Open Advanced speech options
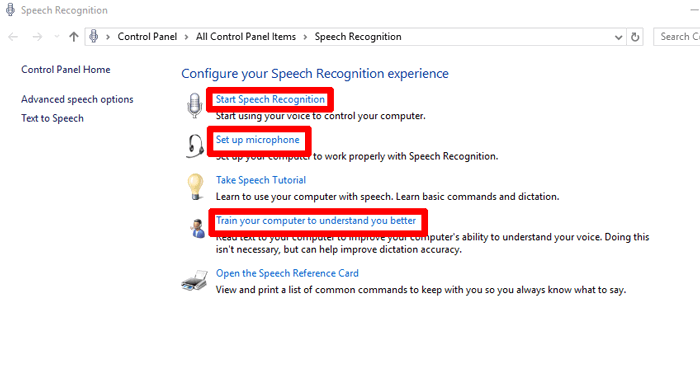 click(77, 99)
